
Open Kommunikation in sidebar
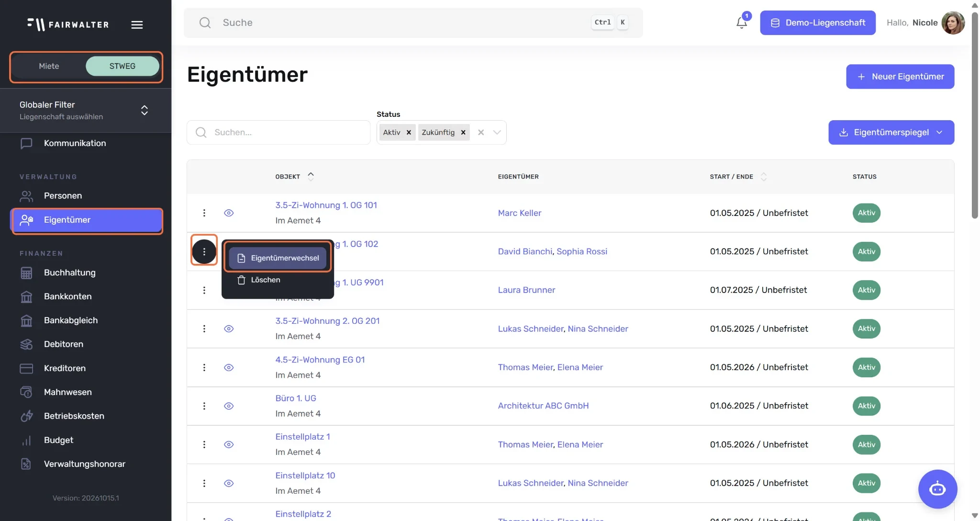(x=75, y=143)
